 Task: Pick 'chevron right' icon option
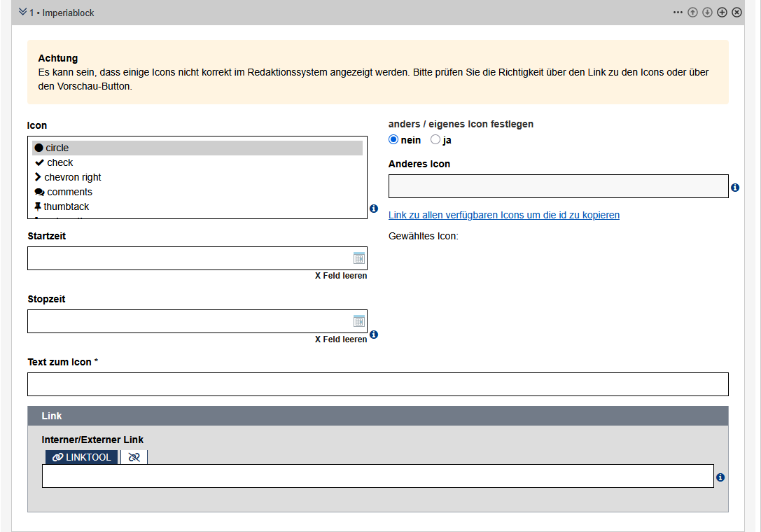(73, 177)
